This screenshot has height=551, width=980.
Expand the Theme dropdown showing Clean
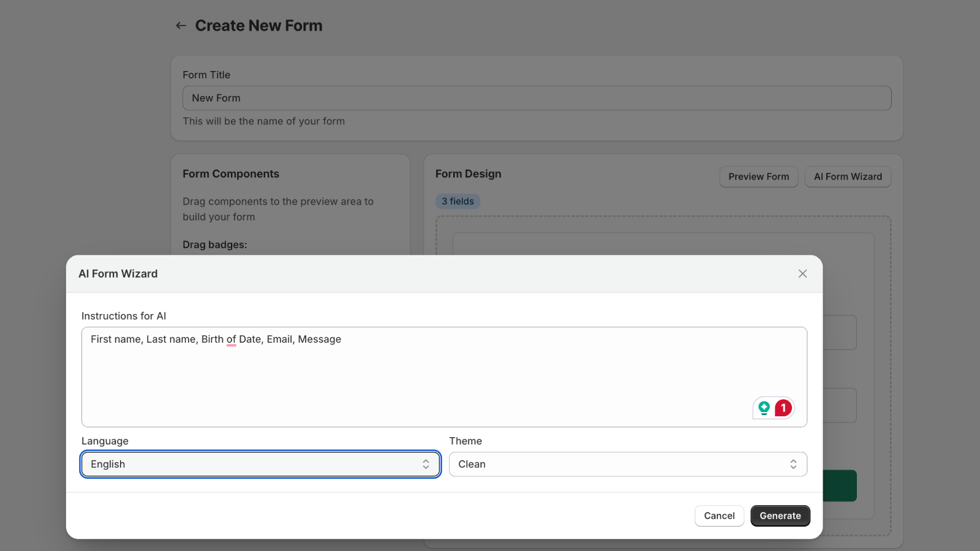tap(619, 465)
